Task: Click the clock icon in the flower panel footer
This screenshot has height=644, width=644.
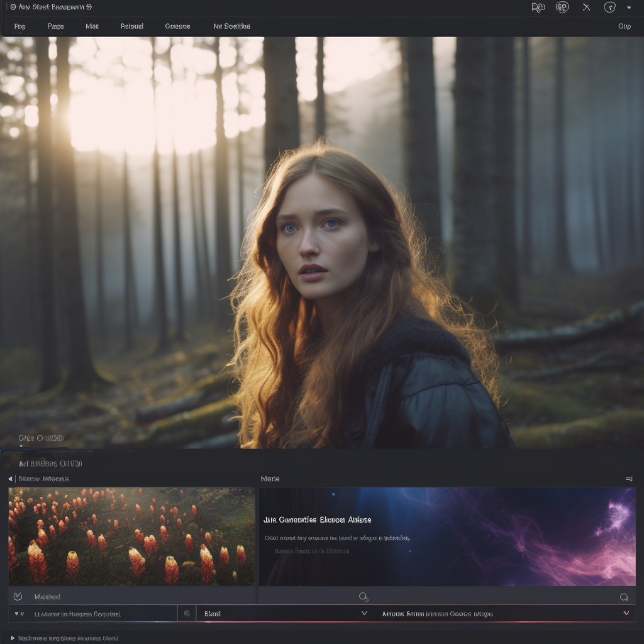Action: tap(18, 596)
